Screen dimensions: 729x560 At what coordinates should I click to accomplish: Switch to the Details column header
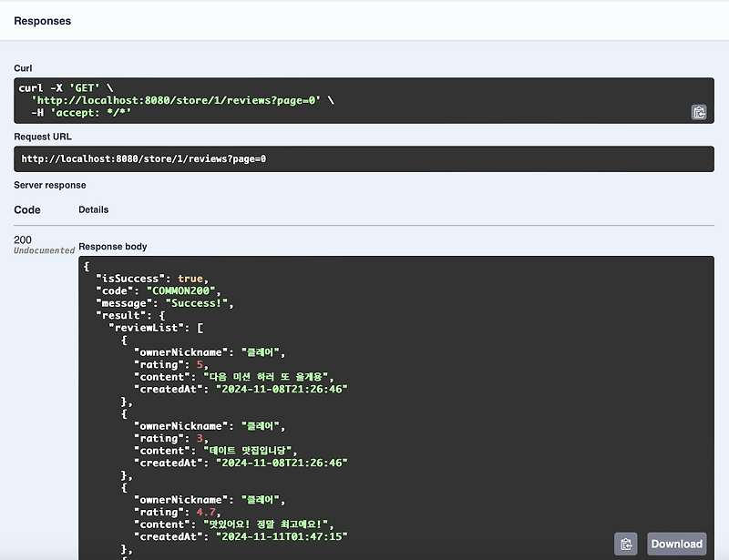[x=95, y=209]
